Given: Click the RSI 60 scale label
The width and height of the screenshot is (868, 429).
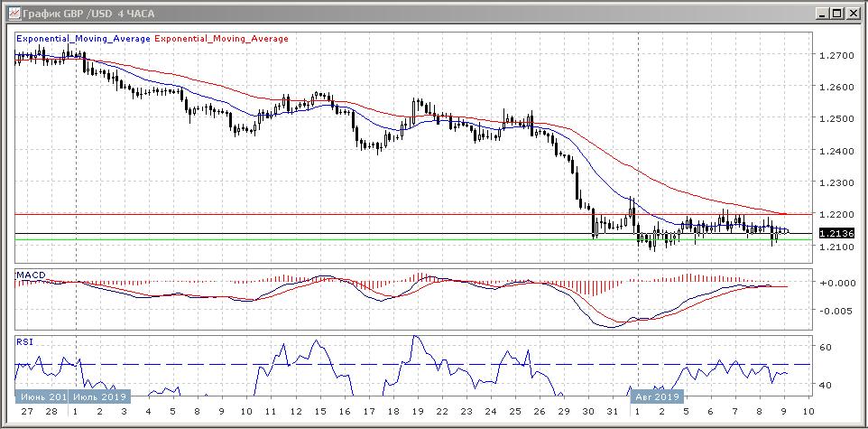Looking at the screenshot, I should (825, 346).
